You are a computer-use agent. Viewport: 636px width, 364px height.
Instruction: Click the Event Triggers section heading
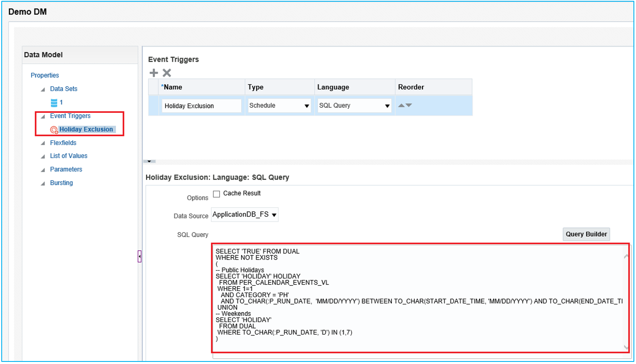tap(173, 60)
